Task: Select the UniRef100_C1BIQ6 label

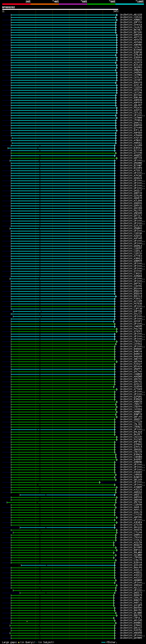Action: (x=131, y=233)
